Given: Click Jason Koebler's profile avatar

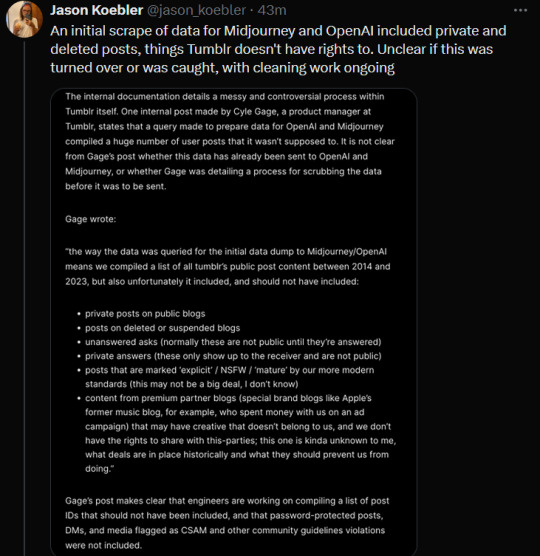Looking at the screenshot, I should tap(24, 19).
